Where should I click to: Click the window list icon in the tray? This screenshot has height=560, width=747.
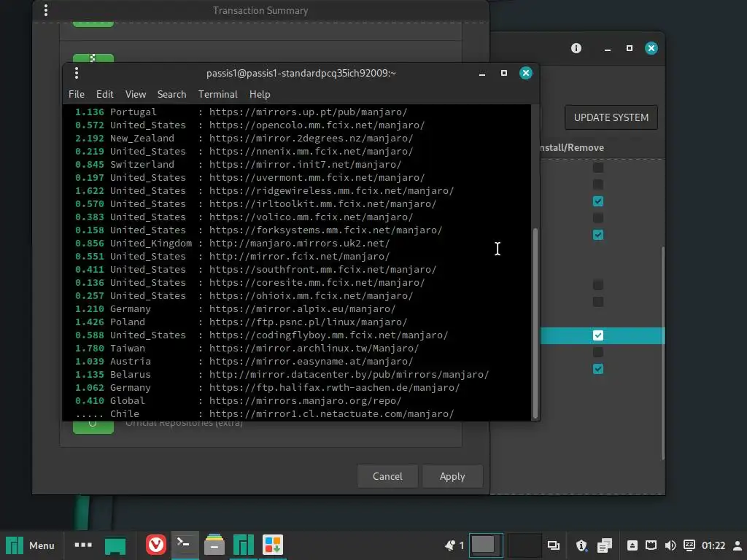point(553,545)
